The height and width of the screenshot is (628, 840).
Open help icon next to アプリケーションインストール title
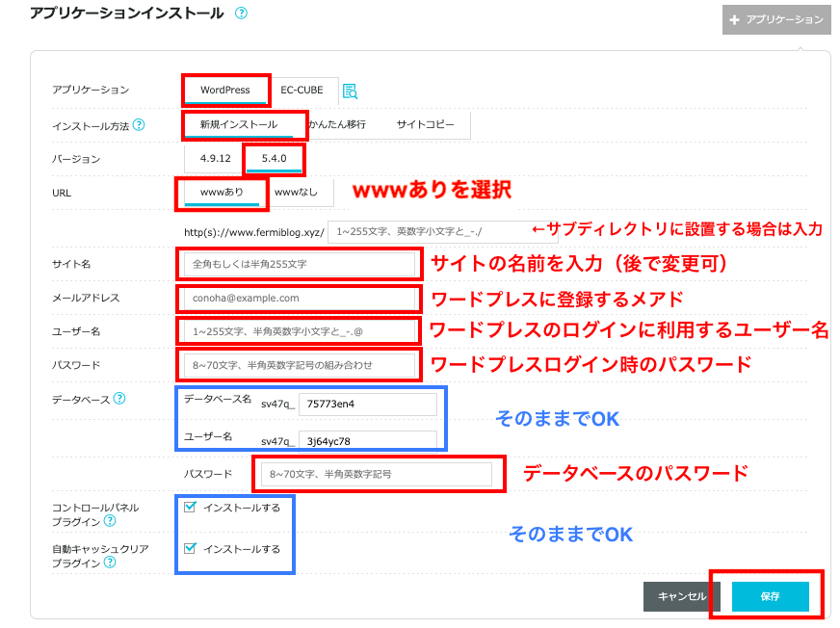241,13
